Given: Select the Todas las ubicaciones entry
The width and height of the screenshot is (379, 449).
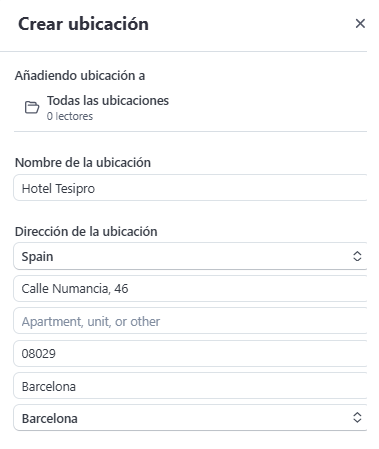Looking at the screenshot, I should [x=108, y=101].
